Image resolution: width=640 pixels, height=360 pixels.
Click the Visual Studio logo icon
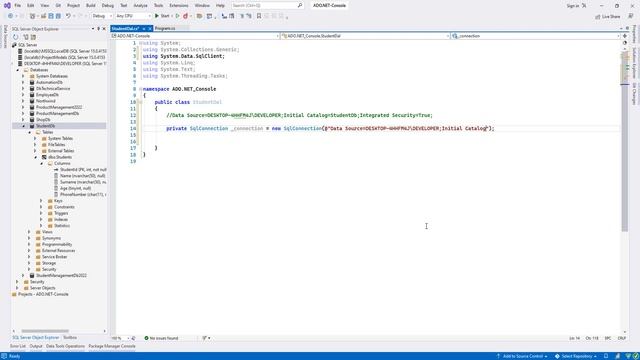[7, 5]
